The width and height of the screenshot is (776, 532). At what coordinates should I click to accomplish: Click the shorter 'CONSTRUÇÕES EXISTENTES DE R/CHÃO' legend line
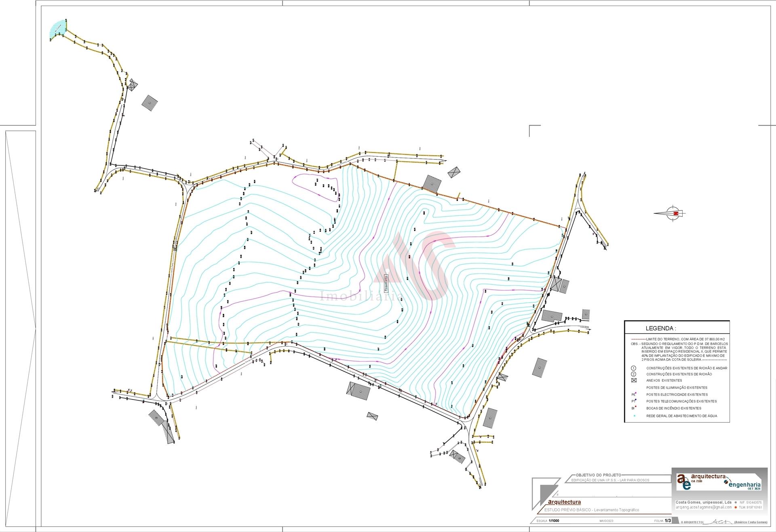(x=679, y=374)
